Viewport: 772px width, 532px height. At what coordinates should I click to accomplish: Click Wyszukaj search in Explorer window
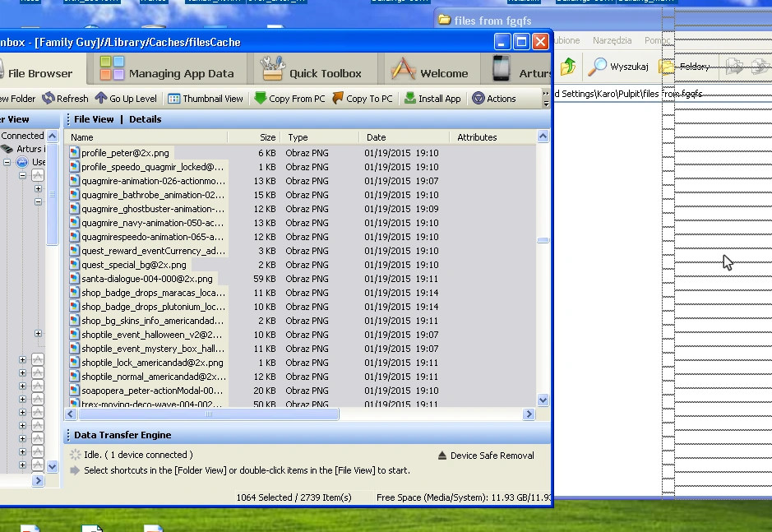point(618,67)
